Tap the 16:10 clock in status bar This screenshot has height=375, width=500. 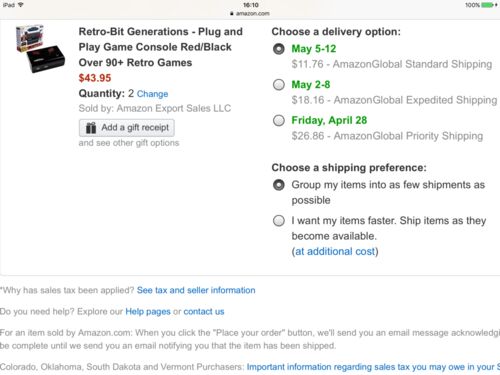[251, 5]
